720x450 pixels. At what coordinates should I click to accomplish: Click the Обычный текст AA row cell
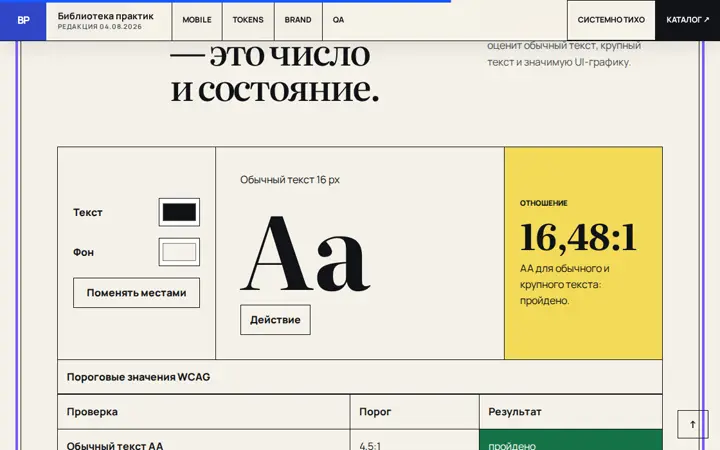tap(204, 440)
